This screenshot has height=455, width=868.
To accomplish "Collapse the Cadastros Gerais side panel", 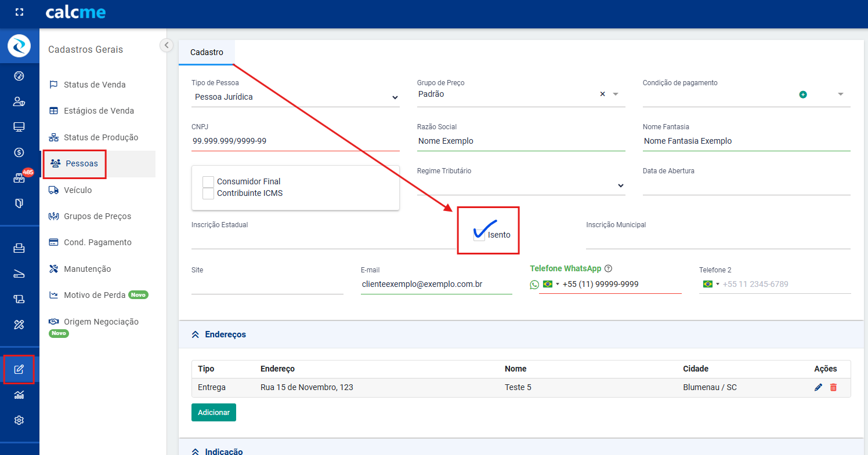I will pos(167,45).
